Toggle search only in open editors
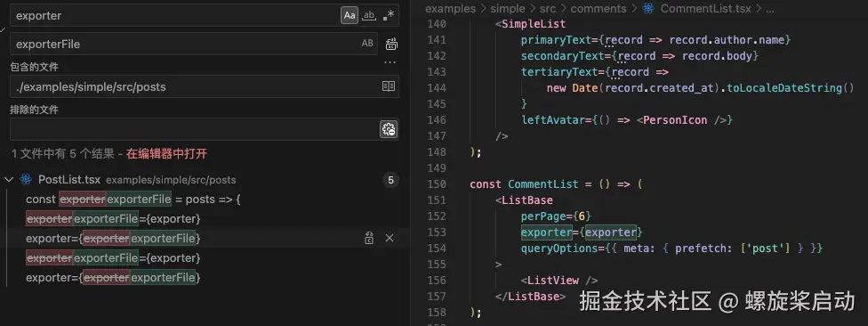Screen dimensions: 868x326 pos(389,86)
